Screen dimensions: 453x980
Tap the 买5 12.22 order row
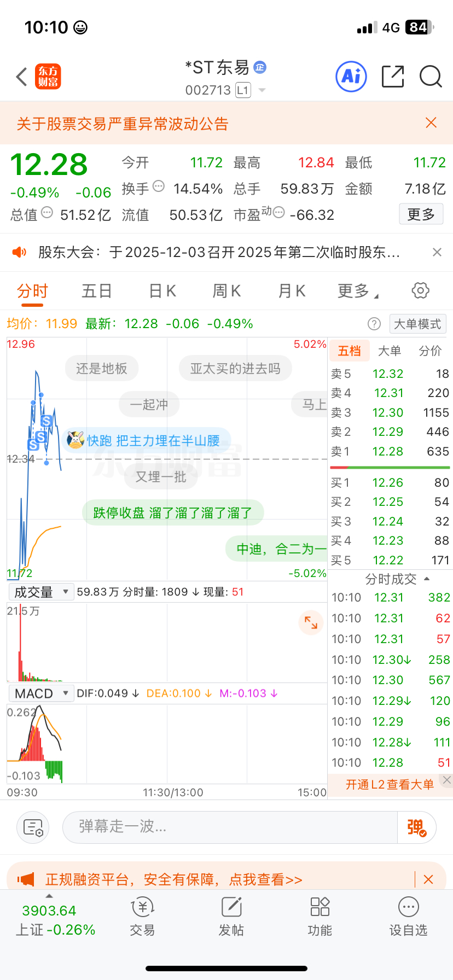click(x=390, y=560)
